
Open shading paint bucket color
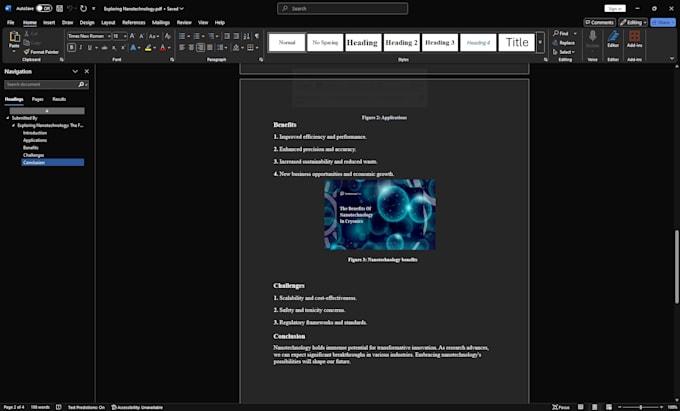click(x=236, y=48)
